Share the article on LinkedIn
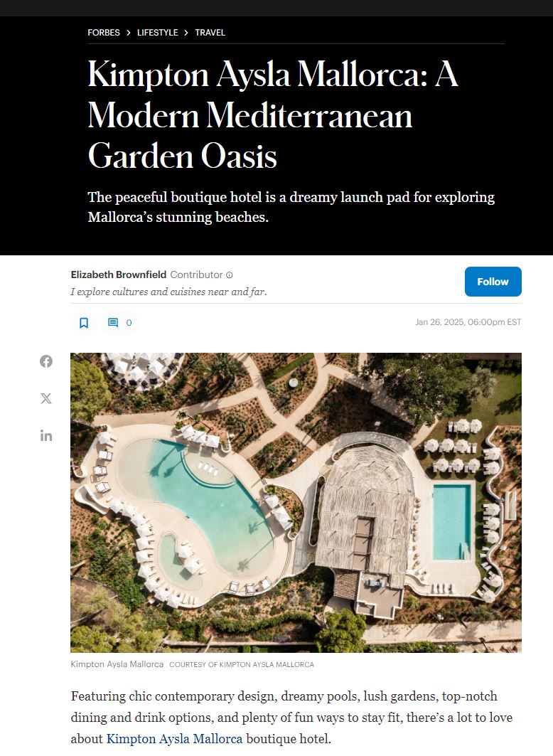This screenshot has width=553, height=756. click(46, 435)
